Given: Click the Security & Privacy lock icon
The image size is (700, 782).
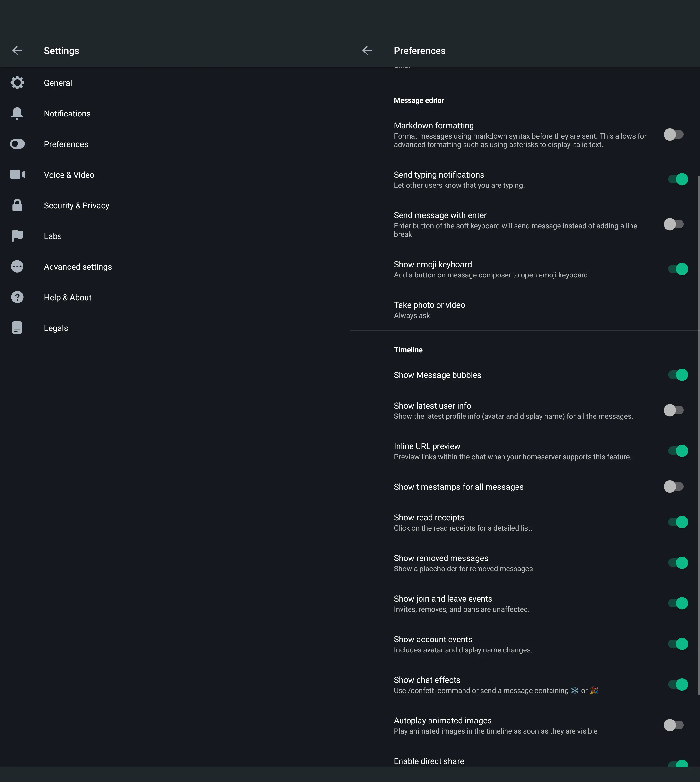Looking at the screenshot, I should click(x=17, y=205).
